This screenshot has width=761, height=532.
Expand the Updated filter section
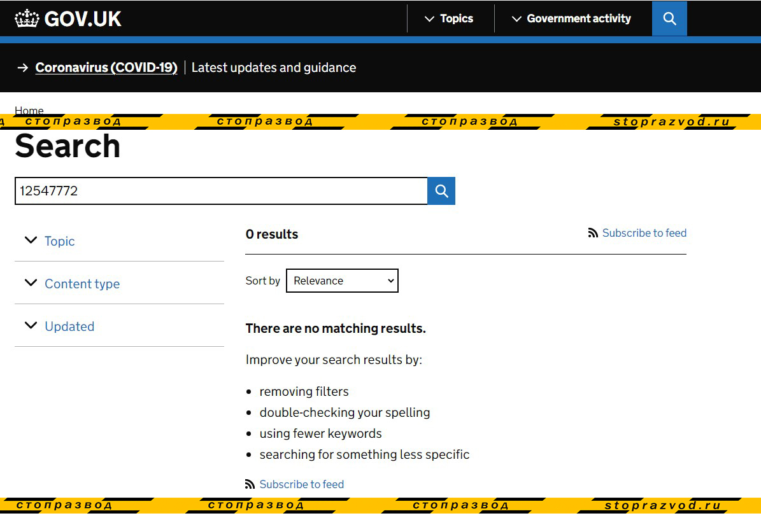coord(69,326)
